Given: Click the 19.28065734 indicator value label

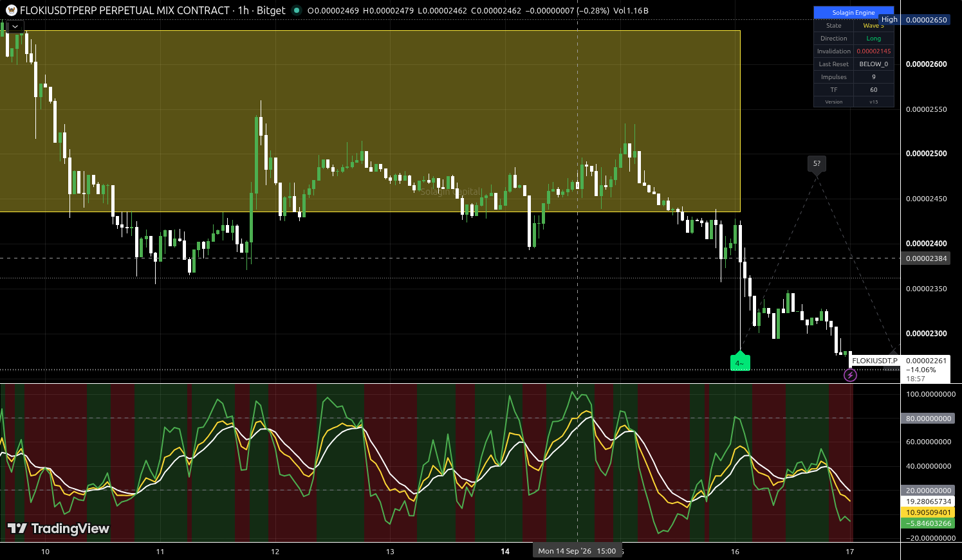Looking at the screenshot, I should point(929,501).
